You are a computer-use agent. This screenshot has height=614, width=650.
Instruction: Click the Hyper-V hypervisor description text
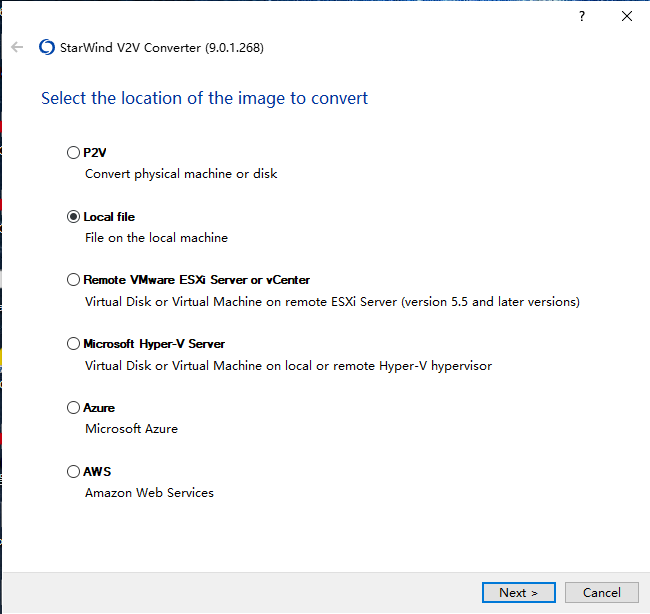click(x=289, y=366)
